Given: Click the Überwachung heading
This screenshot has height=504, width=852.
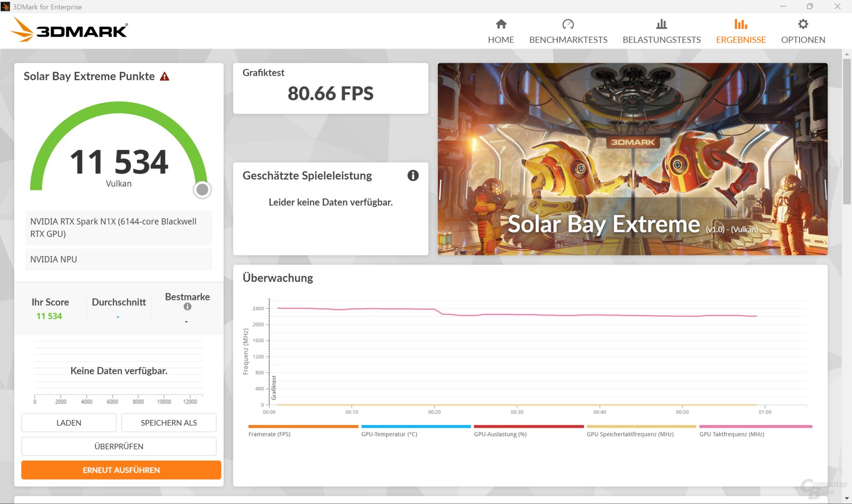Looking at the screenshot, I should tap(278, 278).
